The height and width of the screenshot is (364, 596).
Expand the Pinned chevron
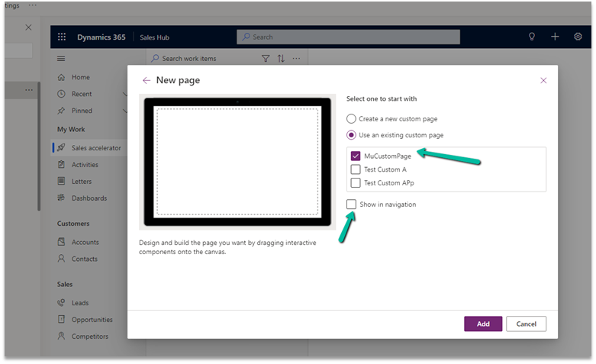click(x=124, y=111)
